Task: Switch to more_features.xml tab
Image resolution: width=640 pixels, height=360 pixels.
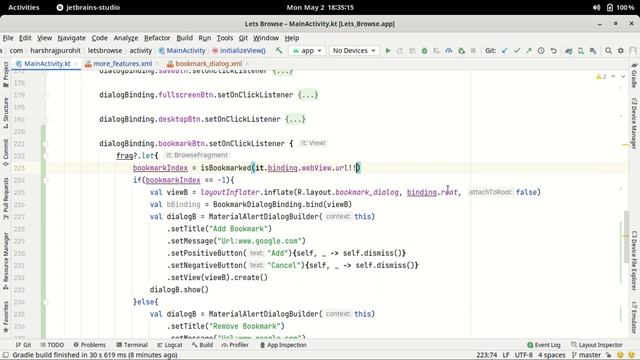Action: point(122,64)
